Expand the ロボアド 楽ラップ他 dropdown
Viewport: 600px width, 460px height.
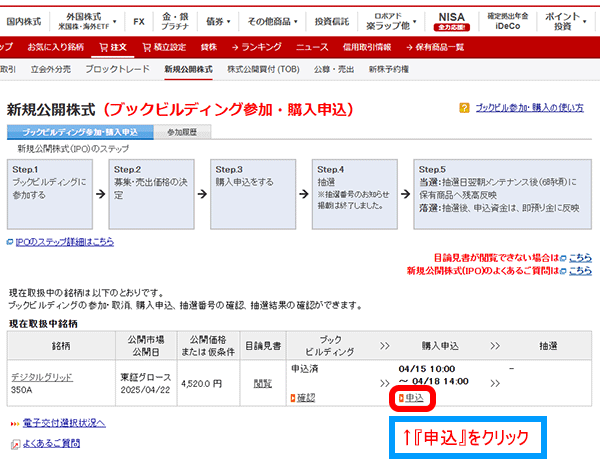point(391,21)
